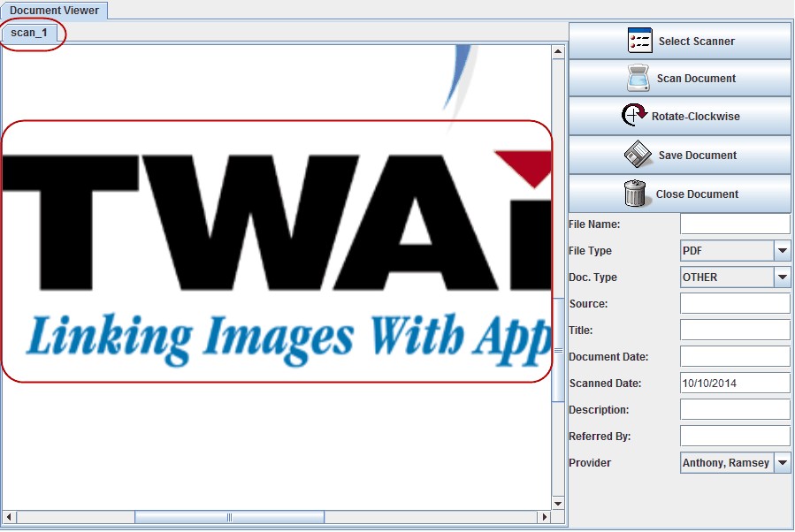The width and height of the screenshot is (795, 532).
Task: Click the horizontal scrollbar thumb
Action: tap(229, 517)
